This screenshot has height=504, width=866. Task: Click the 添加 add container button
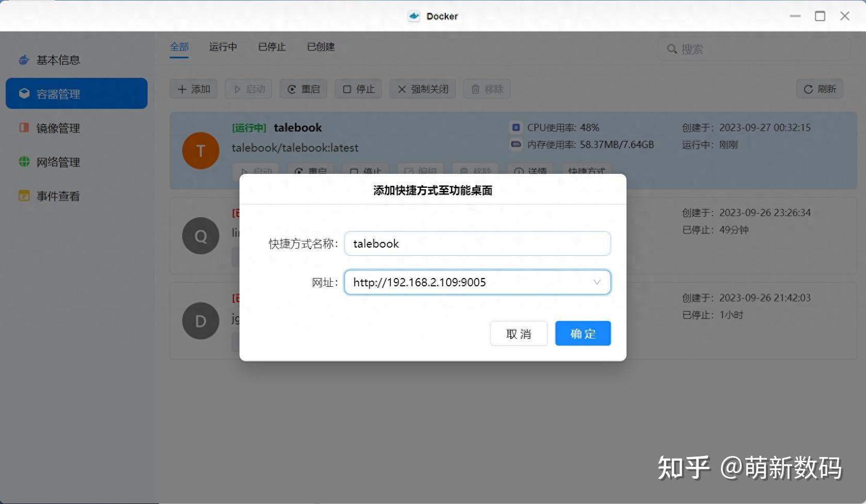point(194,89)
